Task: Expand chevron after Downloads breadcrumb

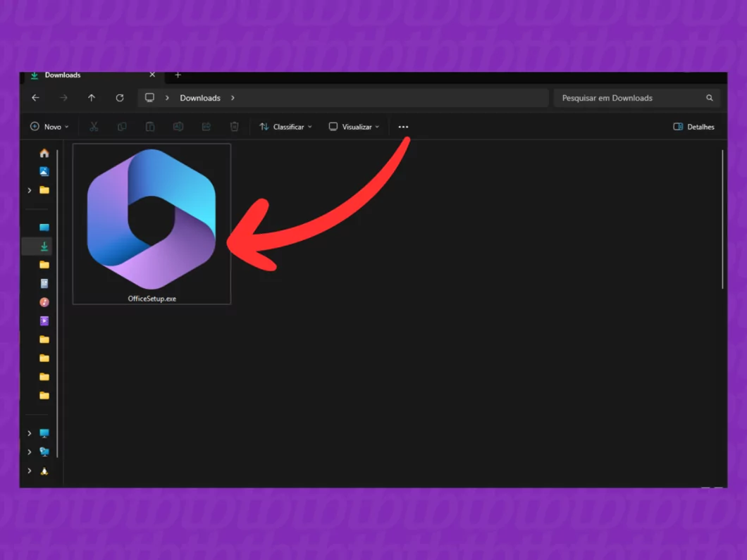Action: 233,98
